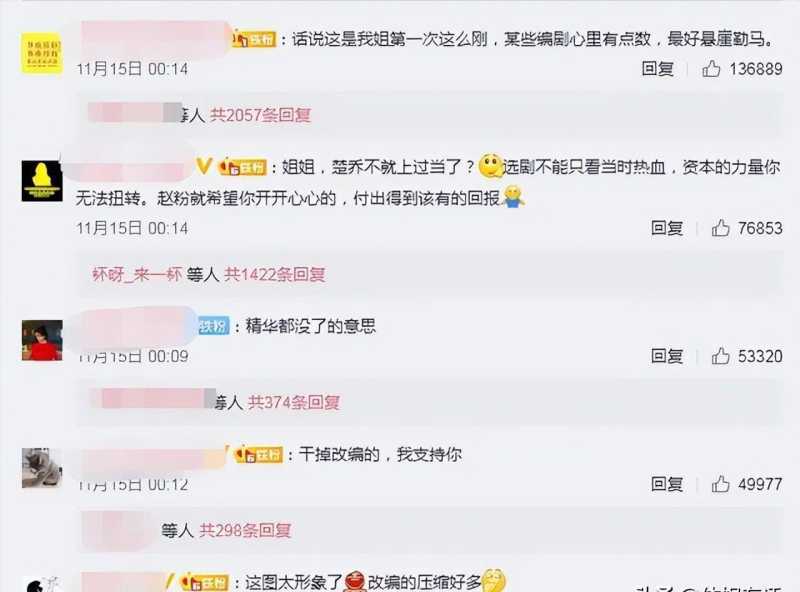Click 回复 beside 49977 likes
This screenshot has height=592, width=800.
[666, 484]
